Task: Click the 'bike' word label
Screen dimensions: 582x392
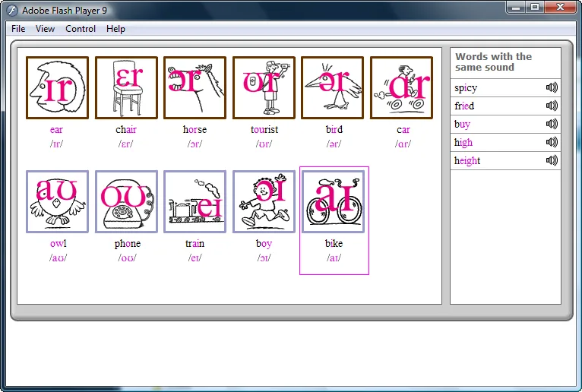Action: tap(334, 244)
